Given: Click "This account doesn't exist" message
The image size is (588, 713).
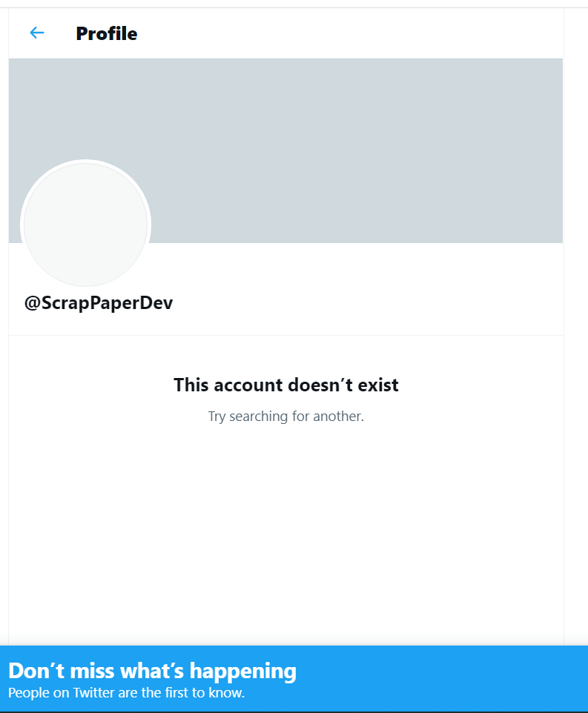Looking at the screenshot, I should click(x=286, y=385).
